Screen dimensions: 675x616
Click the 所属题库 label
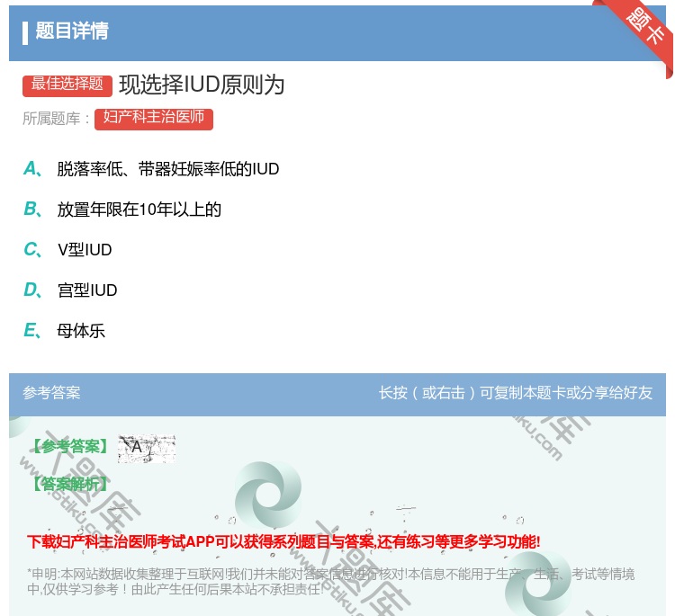(56, 119)
